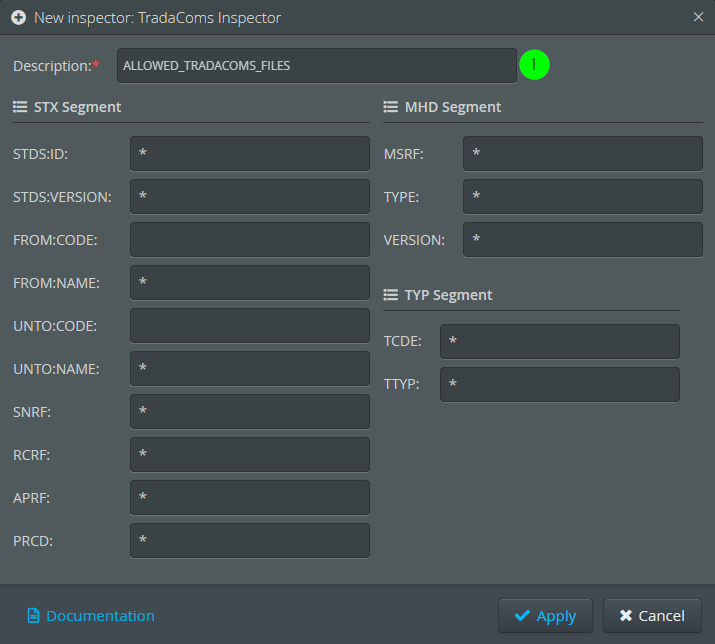
Task: Focus the Description text field
Action: pos(316,66)
